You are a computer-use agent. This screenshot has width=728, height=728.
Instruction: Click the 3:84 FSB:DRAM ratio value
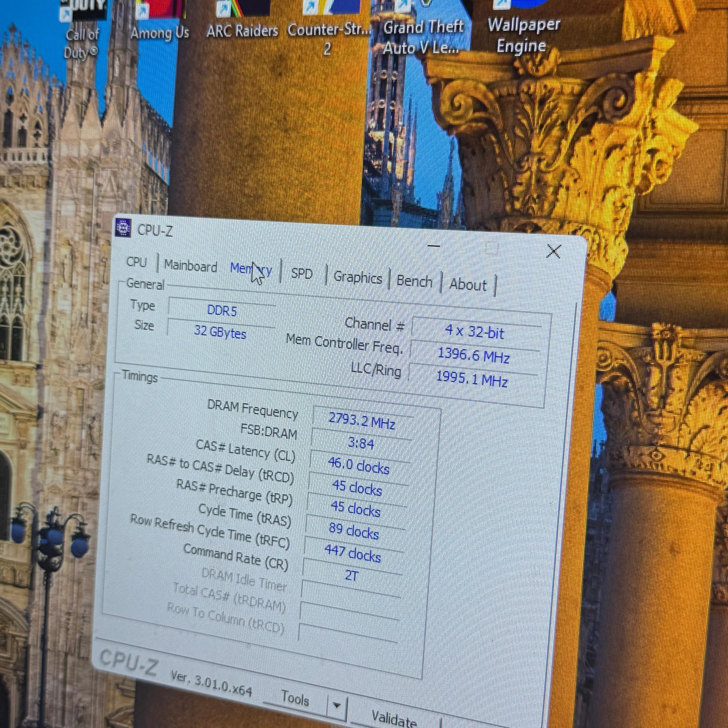pyautogui.click(x=360, y=444)
